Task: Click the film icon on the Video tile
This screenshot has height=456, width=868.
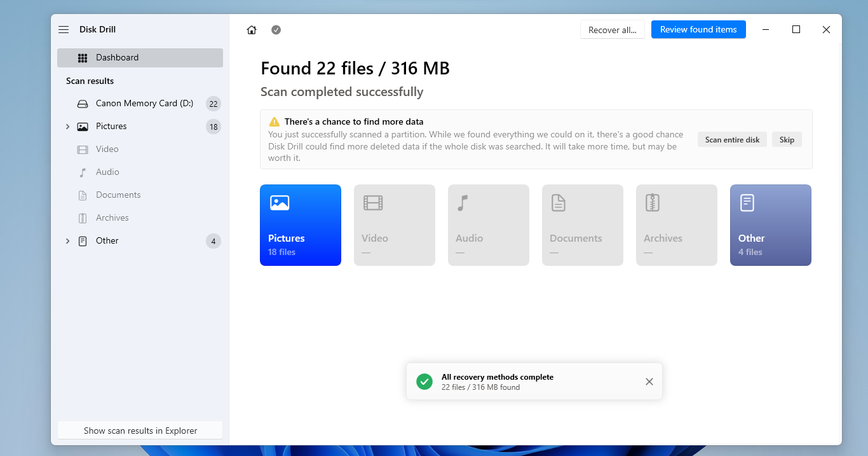Action: tap(373, 203)
